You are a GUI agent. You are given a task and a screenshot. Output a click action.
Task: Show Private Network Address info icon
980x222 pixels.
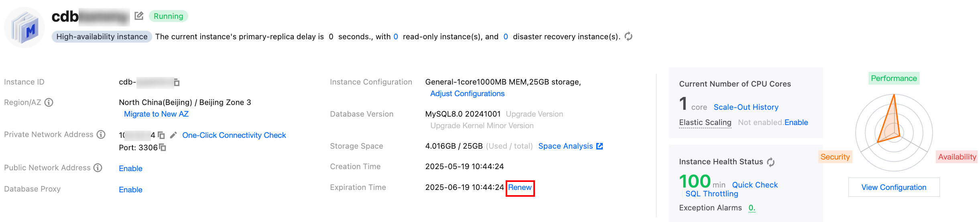101,135
